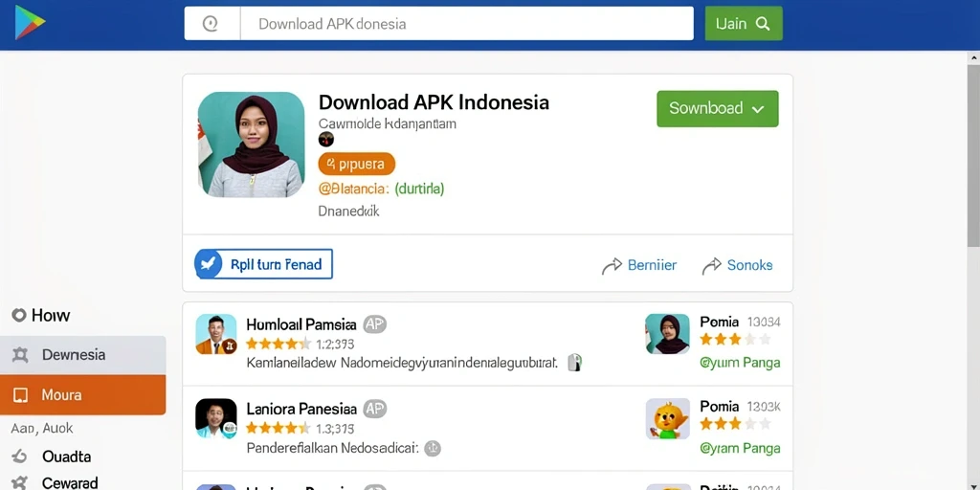Toggle the Rpll turn Fenad check button
This screenshot has width=980, height=490.
[x=263, y=264]
